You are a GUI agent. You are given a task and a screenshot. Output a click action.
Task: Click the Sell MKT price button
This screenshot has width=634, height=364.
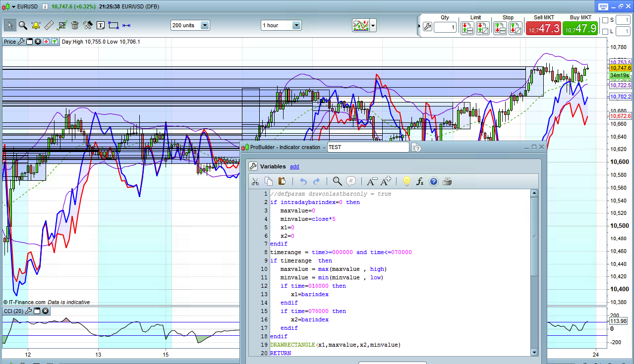(x=543, y=29)
